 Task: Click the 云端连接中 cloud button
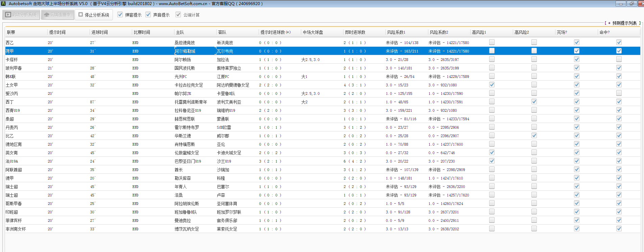[x=57, y=15]
